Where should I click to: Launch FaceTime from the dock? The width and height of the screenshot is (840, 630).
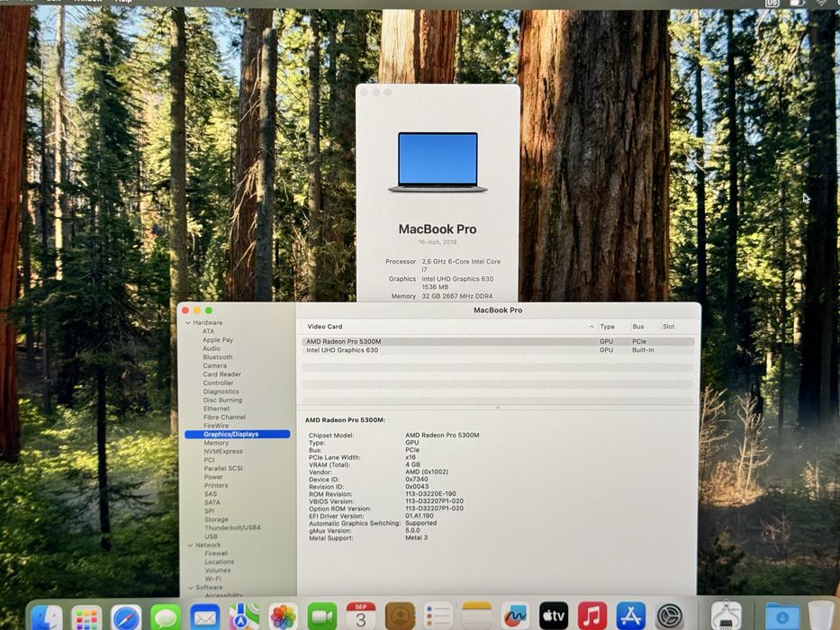pos(322,616)
